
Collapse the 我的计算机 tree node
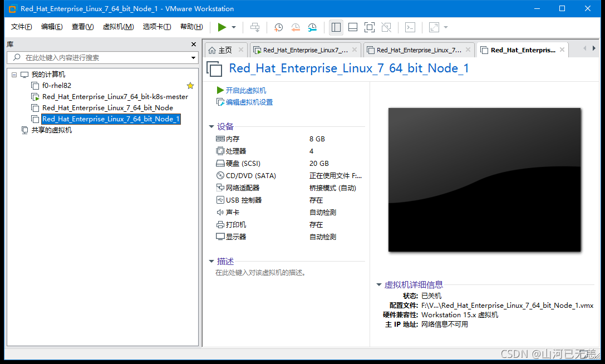tap(14, 75)
